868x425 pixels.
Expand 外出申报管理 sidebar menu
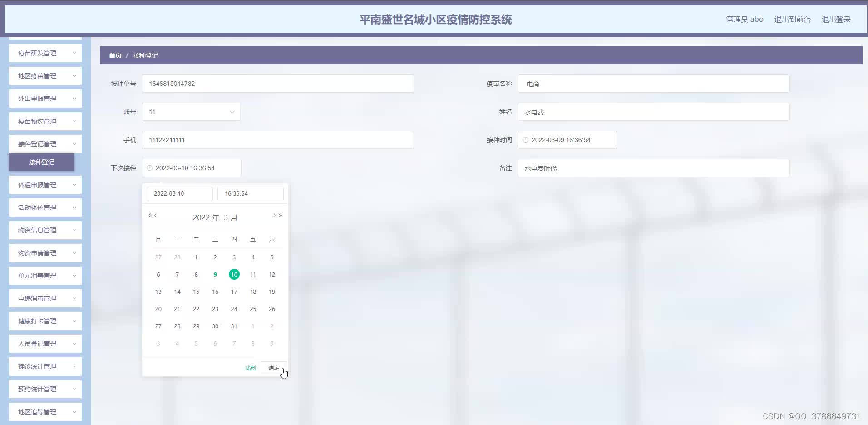pos(45,99)
